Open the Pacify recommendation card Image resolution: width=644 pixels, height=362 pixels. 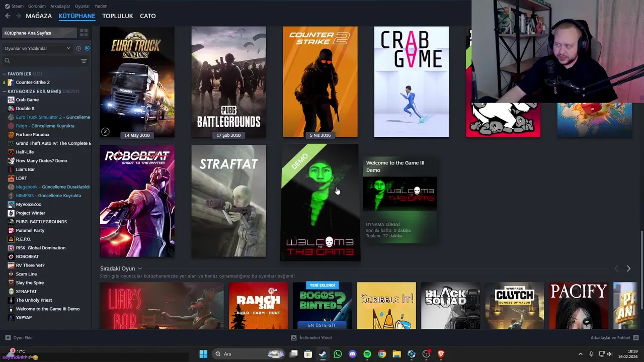(579, 306)
